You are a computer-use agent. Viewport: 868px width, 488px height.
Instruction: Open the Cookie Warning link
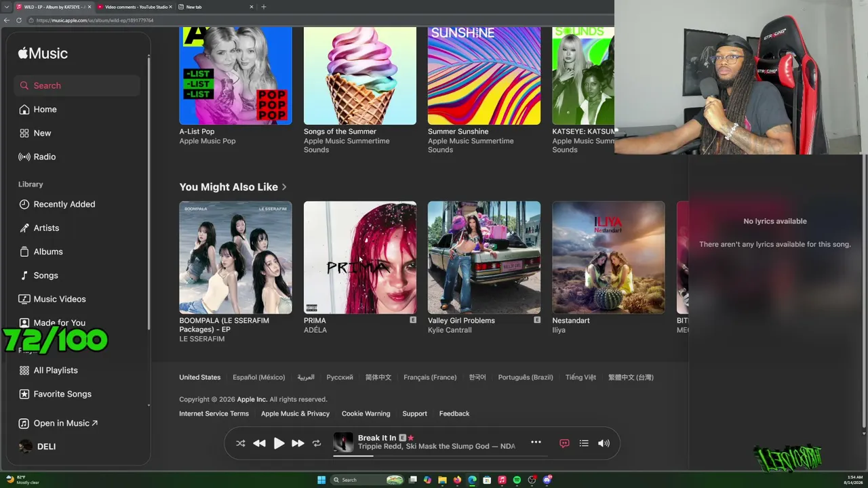(x=366, y=413)
